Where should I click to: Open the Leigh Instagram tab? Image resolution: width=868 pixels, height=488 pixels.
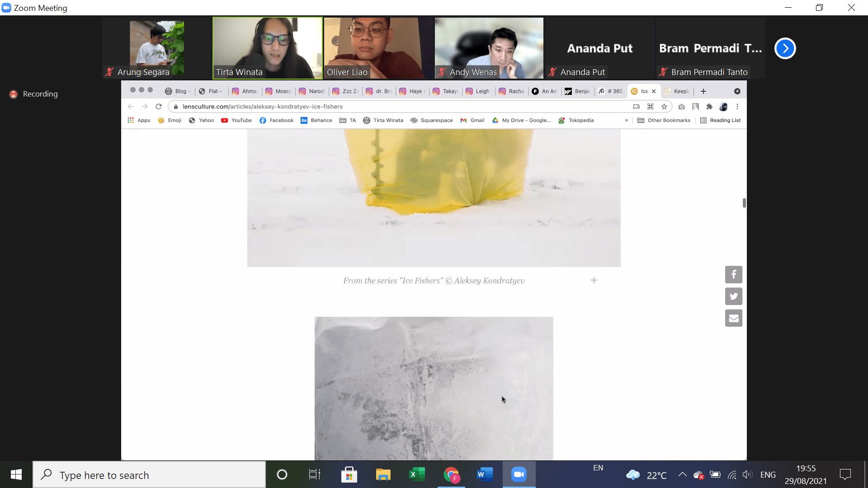click(478, 91)
